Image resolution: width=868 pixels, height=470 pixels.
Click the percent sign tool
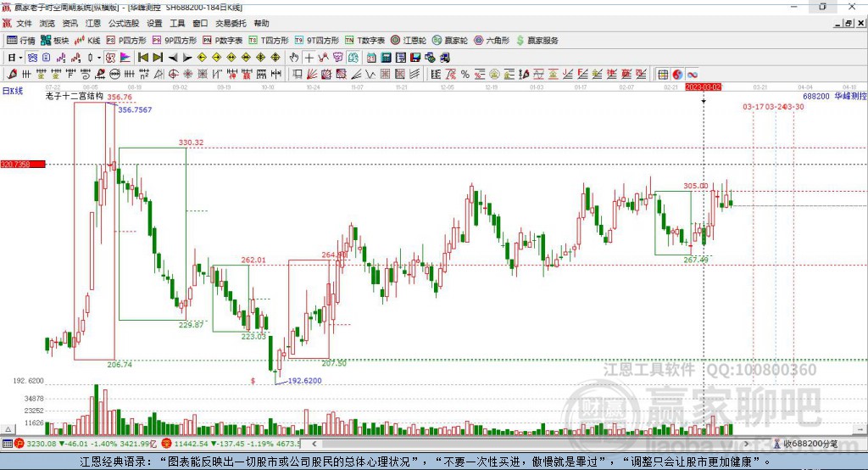pos(465,75)
